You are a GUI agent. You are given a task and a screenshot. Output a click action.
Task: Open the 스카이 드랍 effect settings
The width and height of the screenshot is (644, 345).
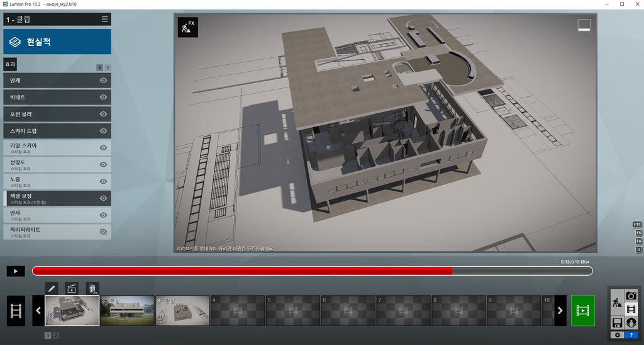pos(57,131)
